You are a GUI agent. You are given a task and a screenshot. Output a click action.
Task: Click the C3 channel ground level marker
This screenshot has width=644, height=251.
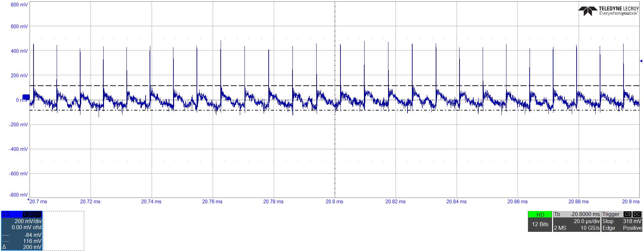(x=25, y=97)
